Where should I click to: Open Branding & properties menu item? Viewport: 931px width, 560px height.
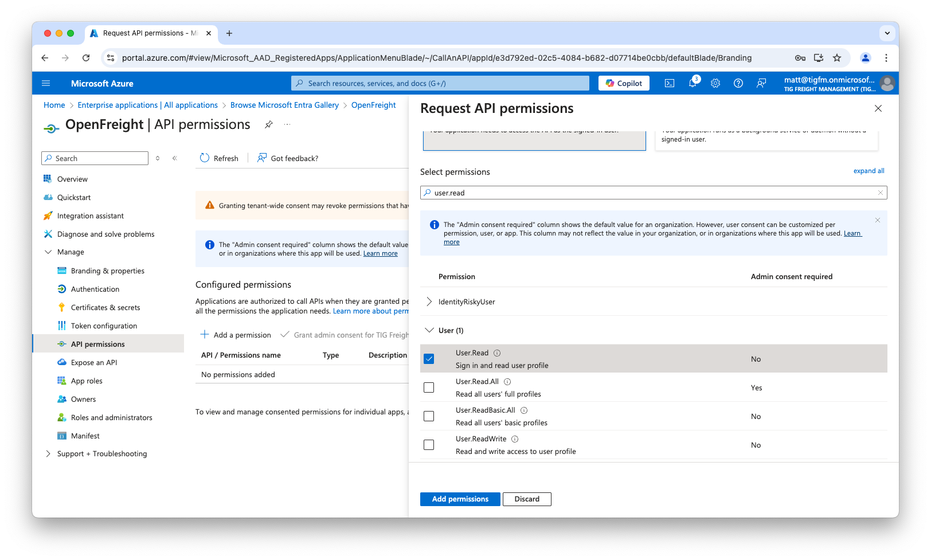coord(108,271)
